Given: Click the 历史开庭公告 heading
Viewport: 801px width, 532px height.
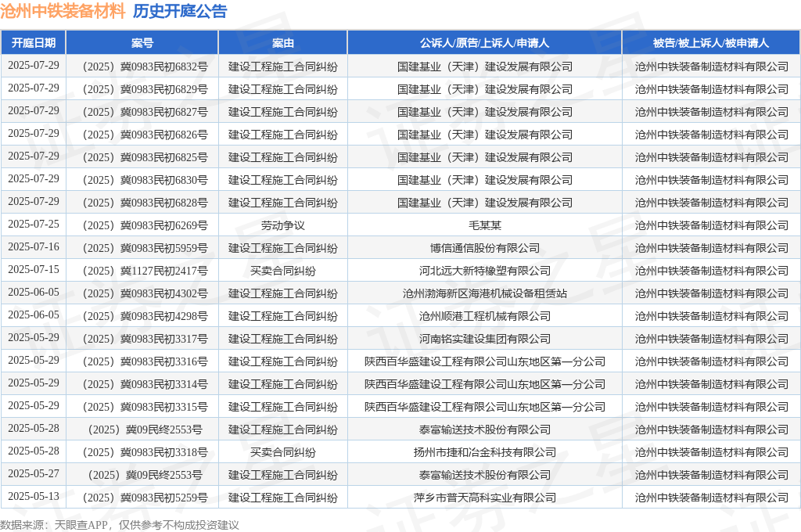Looking at the screenshot, I should pos(180,11).
